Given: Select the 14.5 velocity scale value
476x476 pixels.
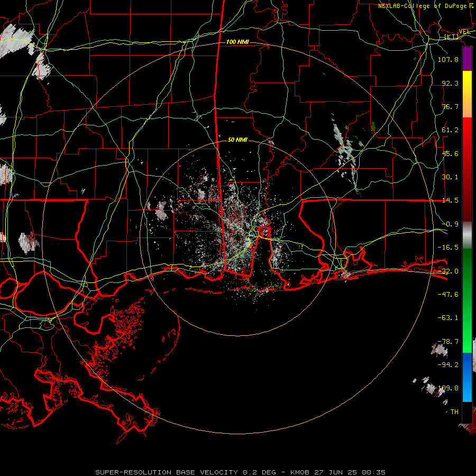Looking at the screenshot, I should click(x=450, y=200).
